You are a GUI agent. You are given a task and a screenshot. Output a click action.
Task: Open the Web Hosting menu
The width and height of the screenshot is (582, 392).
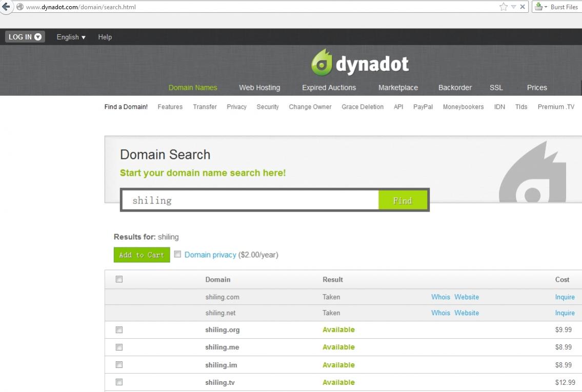[259, 88]
